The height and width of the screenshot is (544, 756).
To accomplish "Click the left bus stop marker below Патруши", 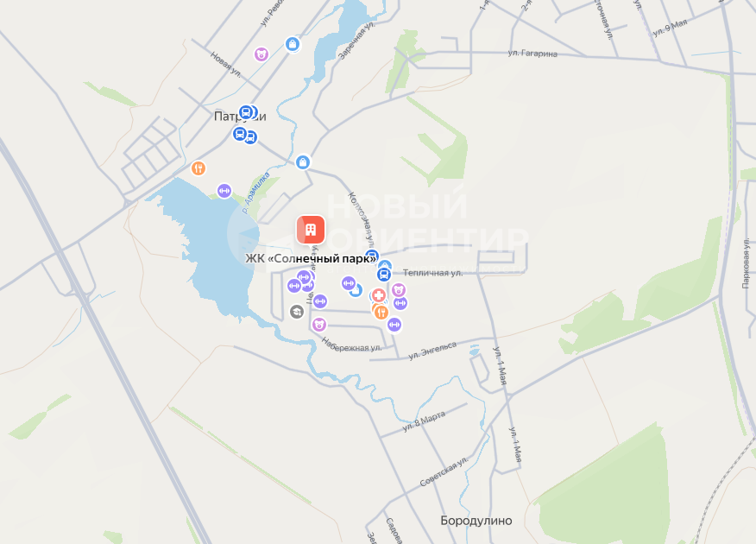I will point(240,134).
